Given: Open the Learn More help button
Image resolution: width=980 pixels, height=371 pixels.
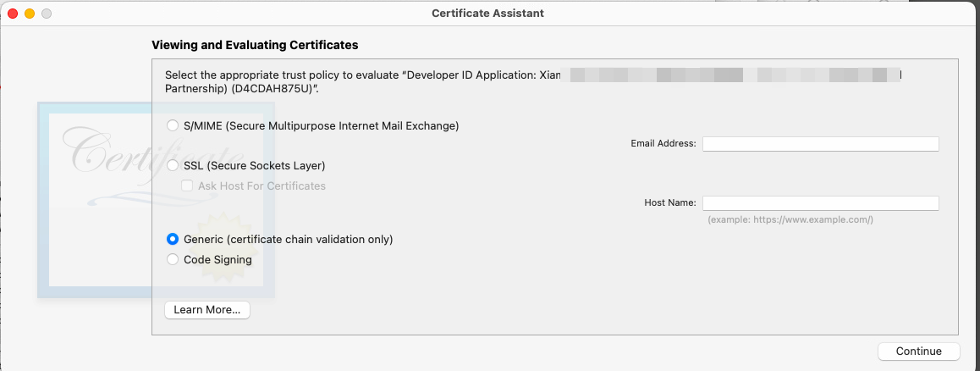Looking at the screenshot, I should click(206, 310).
